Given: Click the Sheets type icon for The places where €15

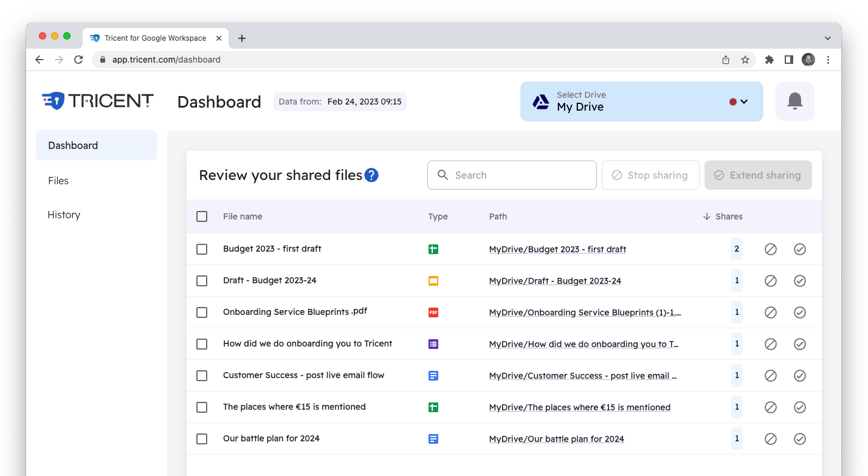Looking at the screenshot, I should coord(433,407).
